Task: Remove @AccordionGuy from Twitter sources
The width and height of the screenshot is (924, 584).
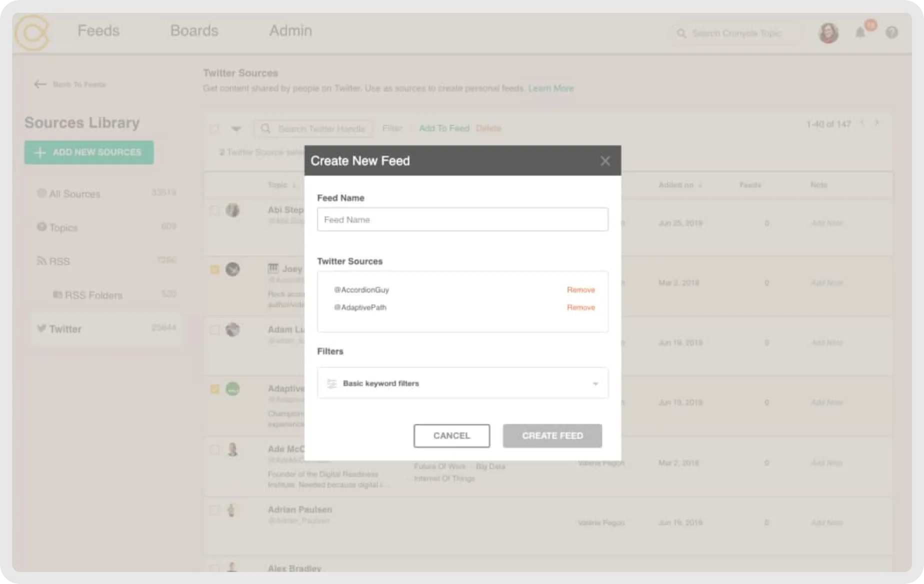Action: (x=580, y=290)
